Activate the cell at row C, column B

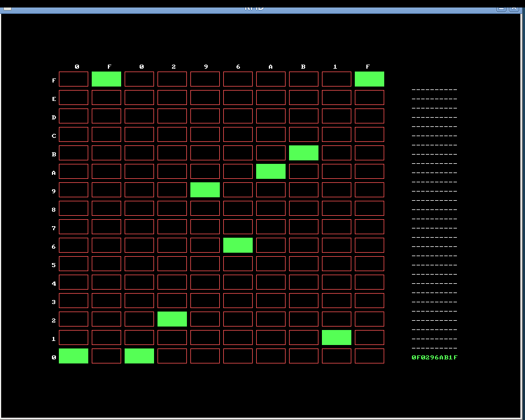(303, 134)
